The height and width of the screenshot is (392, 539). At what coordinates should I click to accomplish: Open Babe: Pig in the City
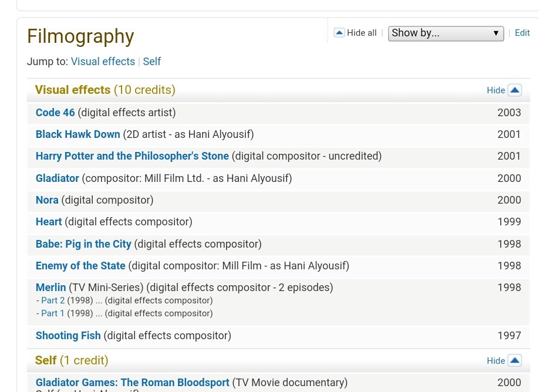pyautogui.click(x=83, y=244)
